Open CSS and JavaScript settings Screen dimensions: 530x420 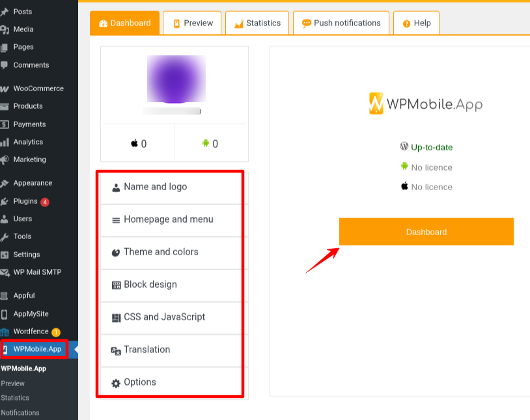pyautogui.click(x=174, y=317)
